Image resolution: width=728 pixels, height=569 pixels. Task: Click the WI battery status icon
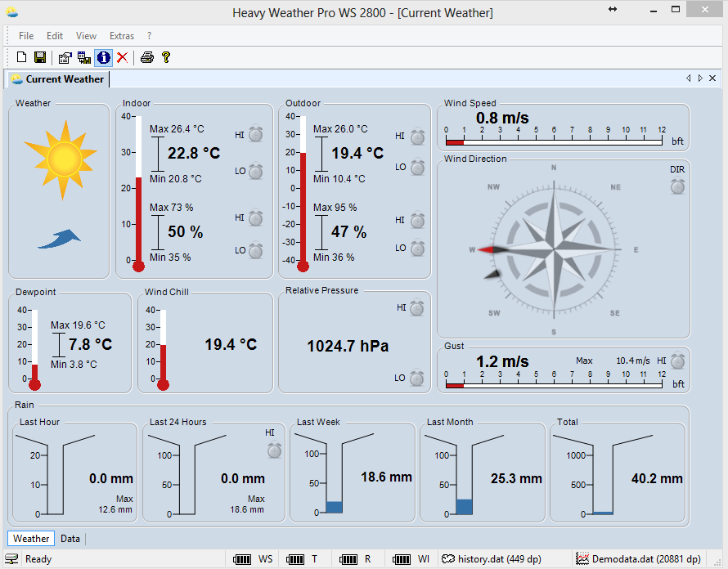(401, 559)
